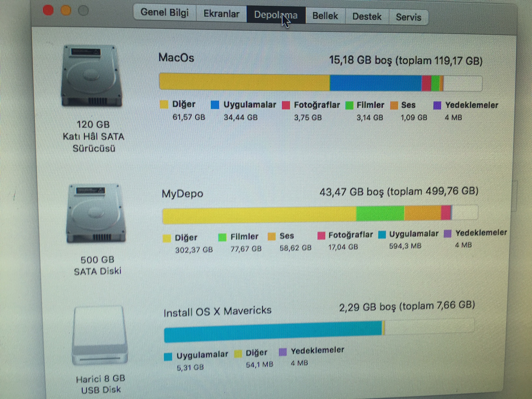Click MacOs red Fotoğraflar legend swatch
This screenshot has width=532, height=399.
pos(286,105)
